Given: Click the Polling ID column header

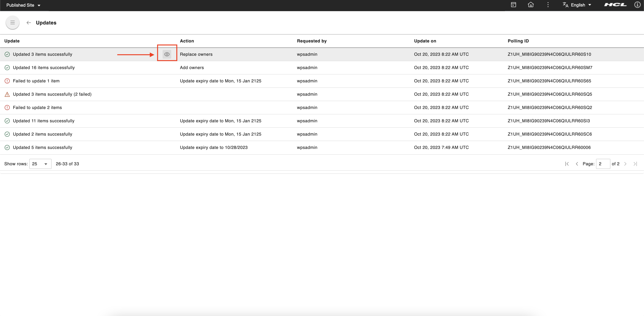Looking at the screenshot, I should click(518, 41).
